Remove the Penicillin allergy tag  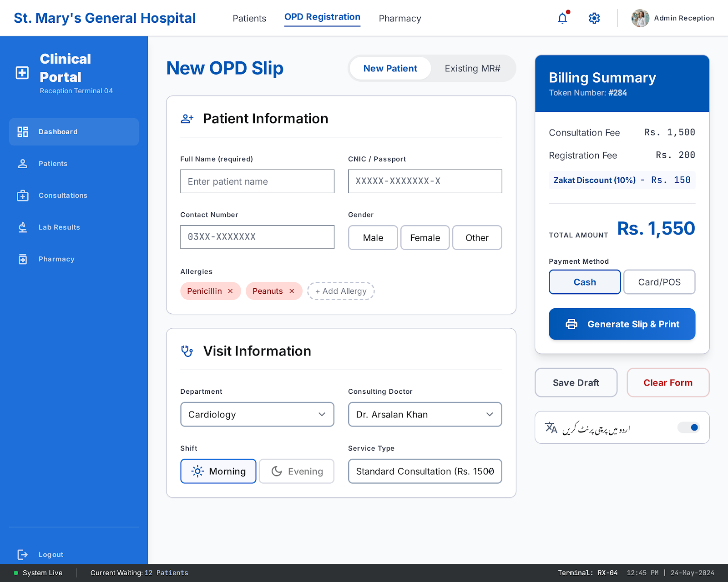pyautogui.click(x=231, y=291)
